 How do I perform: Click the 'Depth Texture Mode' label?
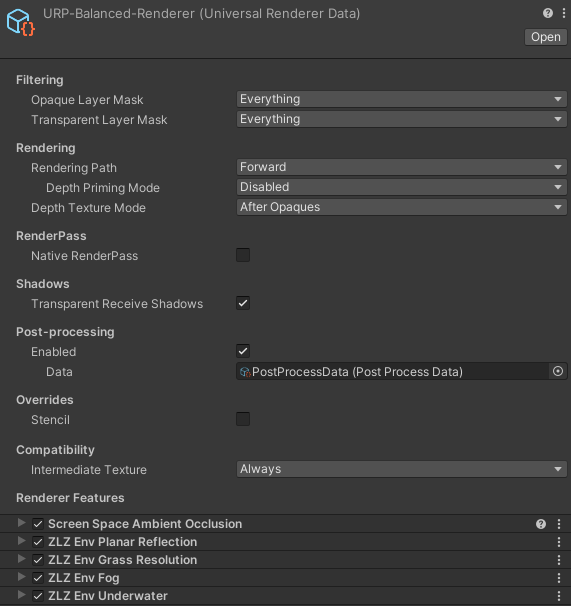point(88,208)
